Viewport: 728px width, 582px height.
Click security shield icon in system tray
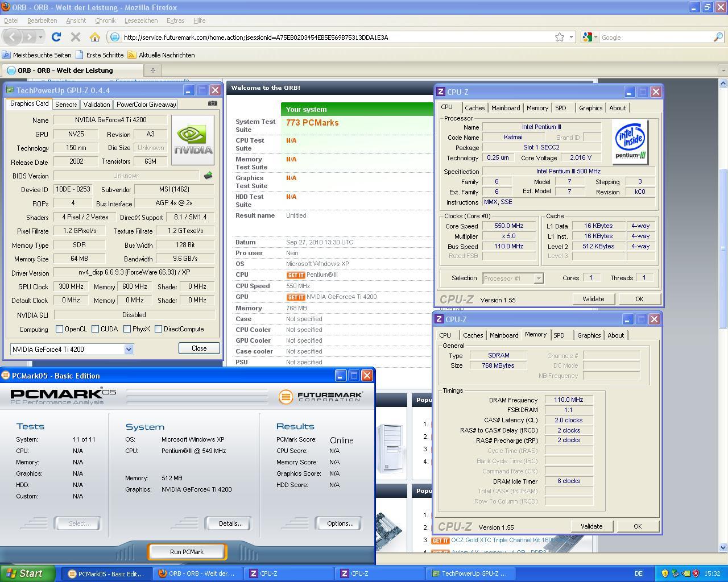pos(664,573)
